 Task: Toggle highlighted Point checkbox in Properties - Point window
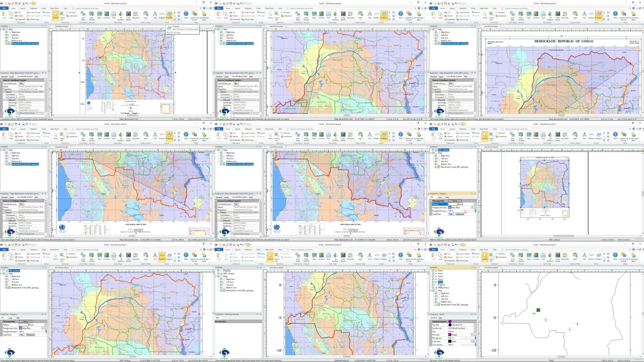pyautogui.click(x=433, y=282)
